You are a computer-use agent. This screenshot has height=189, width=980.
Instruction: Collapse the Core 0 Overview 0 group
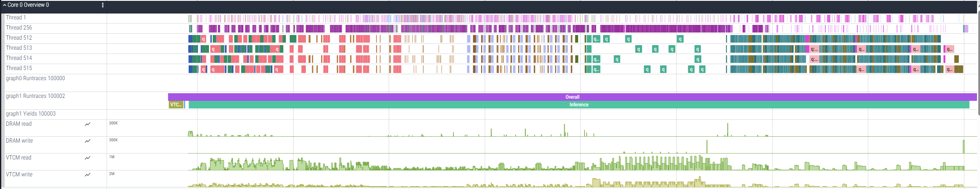[x=4, y=5]
